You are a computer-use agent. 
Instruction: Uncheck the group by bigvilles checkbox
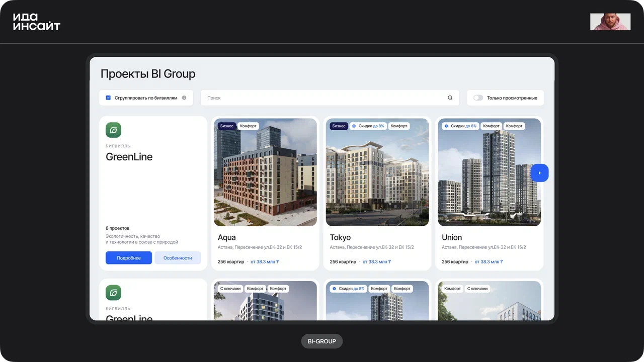pos(108,98)
